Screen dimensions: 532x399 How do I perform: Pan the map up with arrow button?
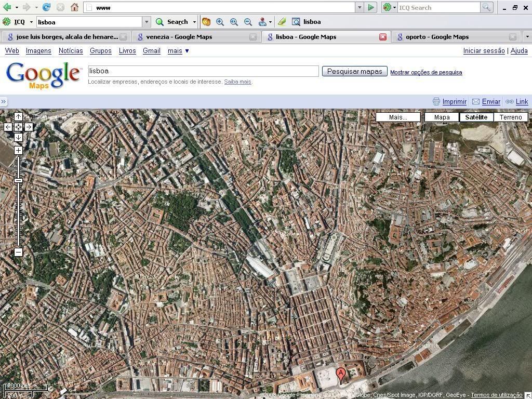(18, 116)
